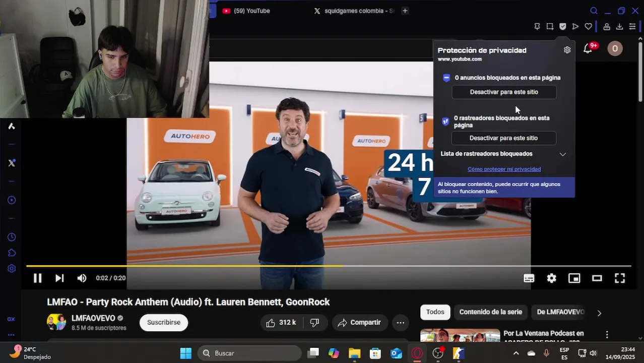Switch to the (59) YouTube tab
Viewport: 644px width, 363px height.
(x=252, y=11)
